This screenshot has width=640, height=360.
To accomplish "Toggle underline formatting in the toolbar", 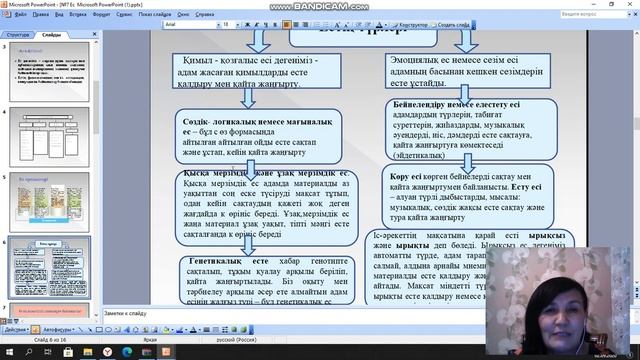I will (266, 25).
